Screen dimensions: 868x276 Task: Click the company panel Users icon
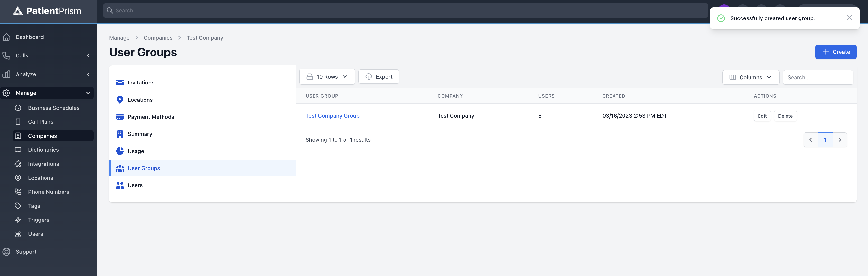pos(120,185)
